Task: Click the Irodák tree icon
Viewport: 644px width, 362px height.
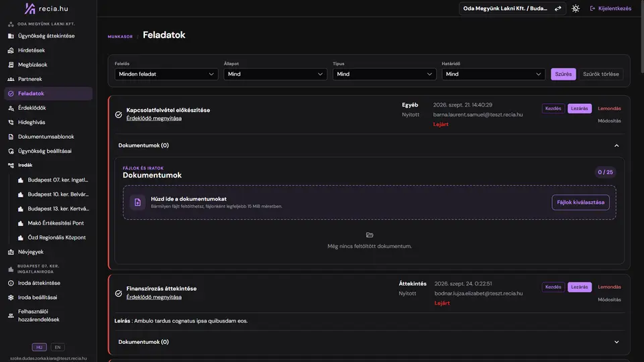Action: click(x=11, y=165)
